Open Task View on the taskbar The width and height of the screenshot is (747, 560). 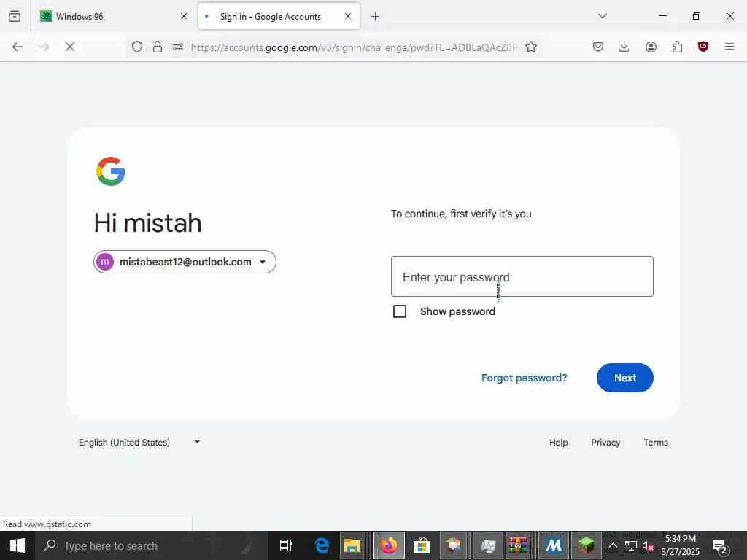click(286, 545)
